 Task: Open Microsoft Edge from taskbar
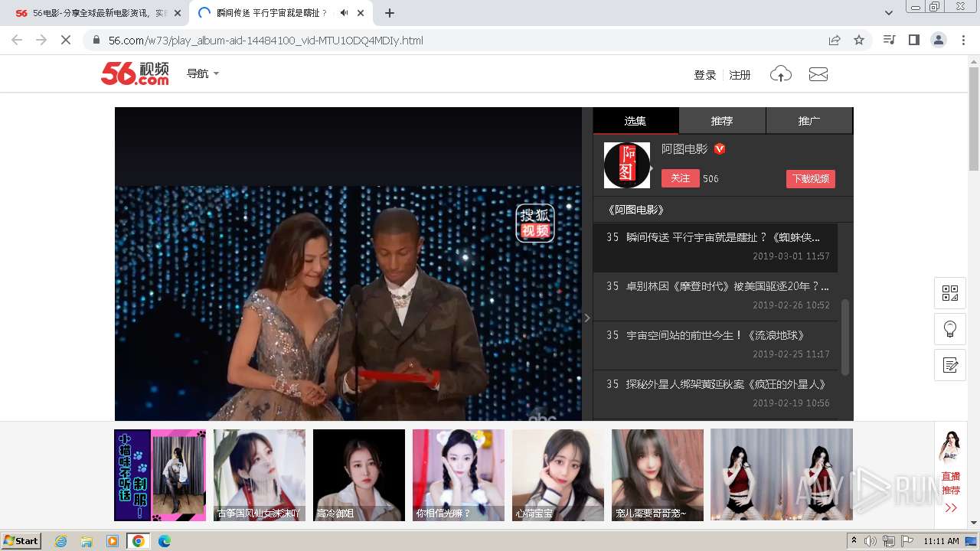164,541
